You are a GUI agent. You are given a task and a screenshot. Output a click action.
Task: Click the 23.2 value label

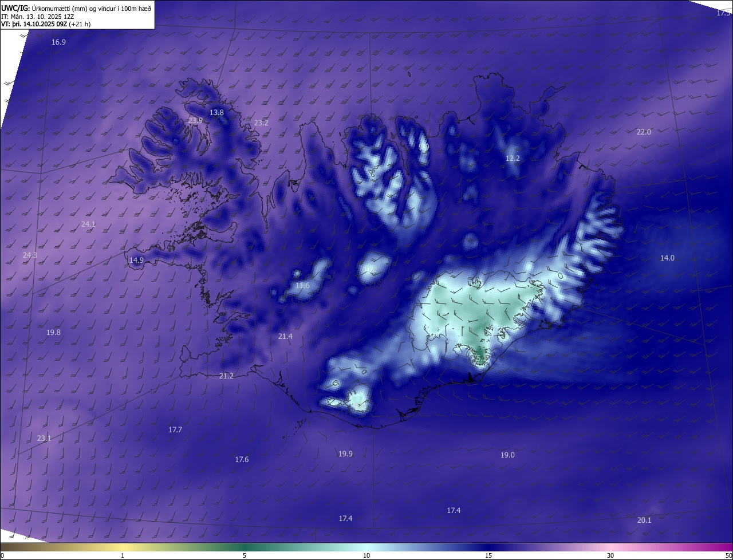point(261,123)
